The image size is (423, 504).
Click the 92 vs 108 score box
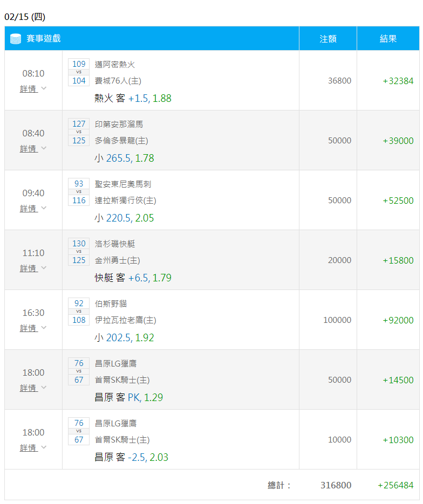(79, 312)
